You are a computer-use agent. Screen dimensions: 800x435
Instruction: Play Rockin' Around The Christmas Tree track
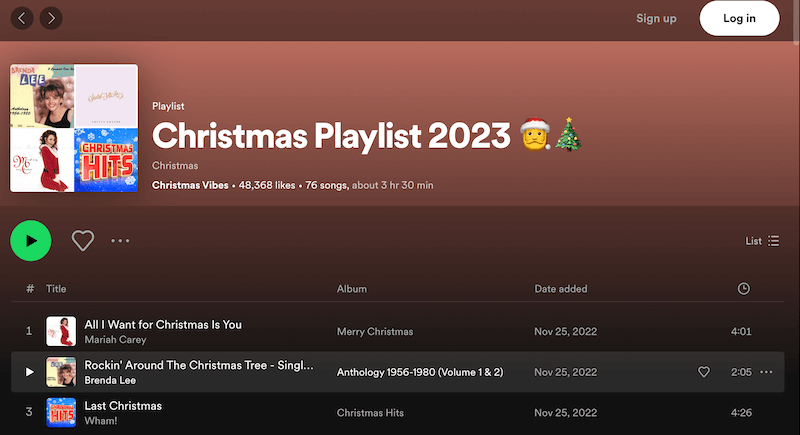(29, 372)
